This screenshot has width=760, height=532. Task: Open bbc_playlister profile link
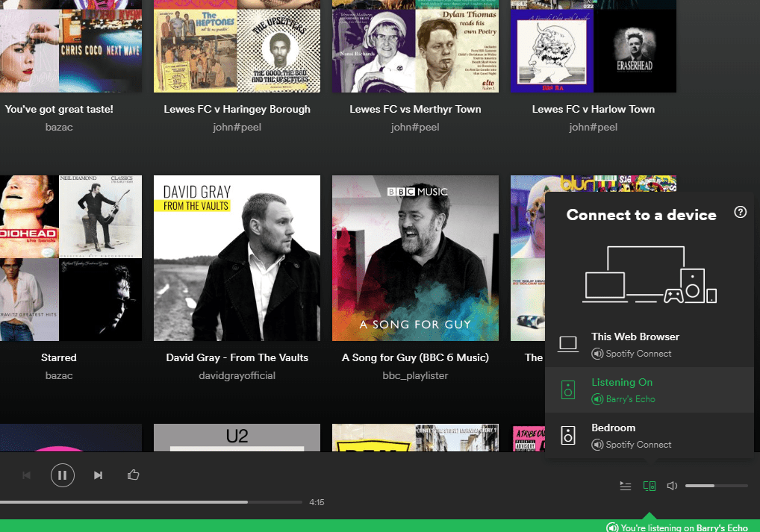(415, 375)
